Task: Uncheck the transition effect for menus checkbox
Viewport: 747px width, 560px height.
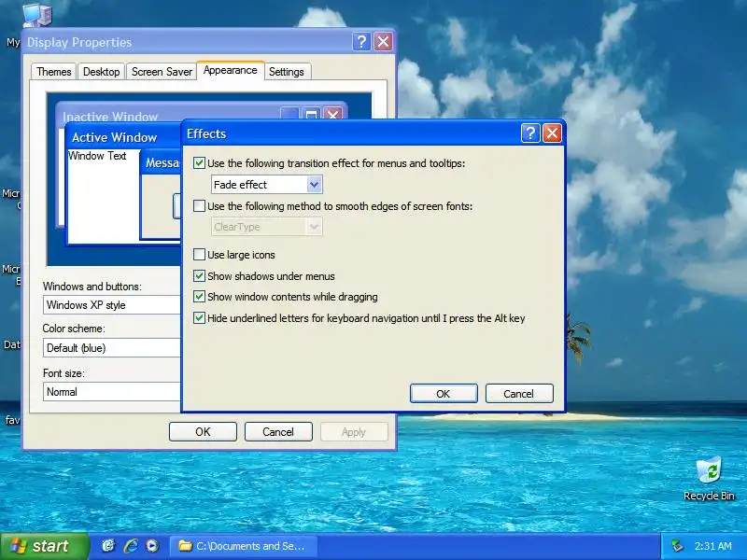Action: [x=199, y=162]
